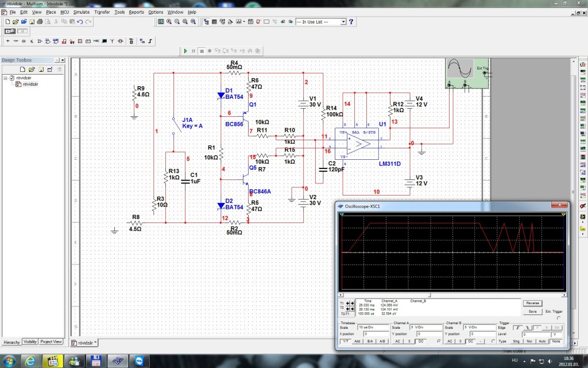Image resolution: width=588 pixels, height=368 pixels.
Task: Print the circuit using printer icon
Action: point(40,22)
